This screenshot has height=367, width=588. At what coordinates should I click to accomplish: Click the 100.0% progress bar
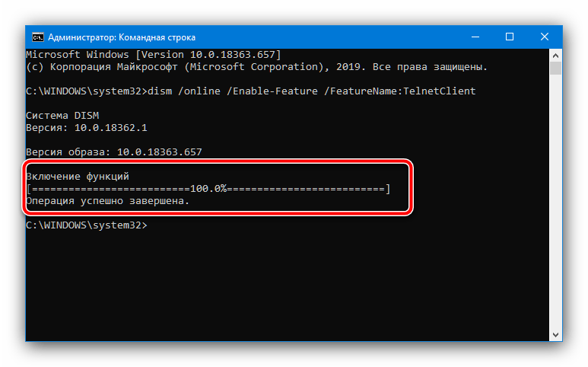click(x=208, y=188)
